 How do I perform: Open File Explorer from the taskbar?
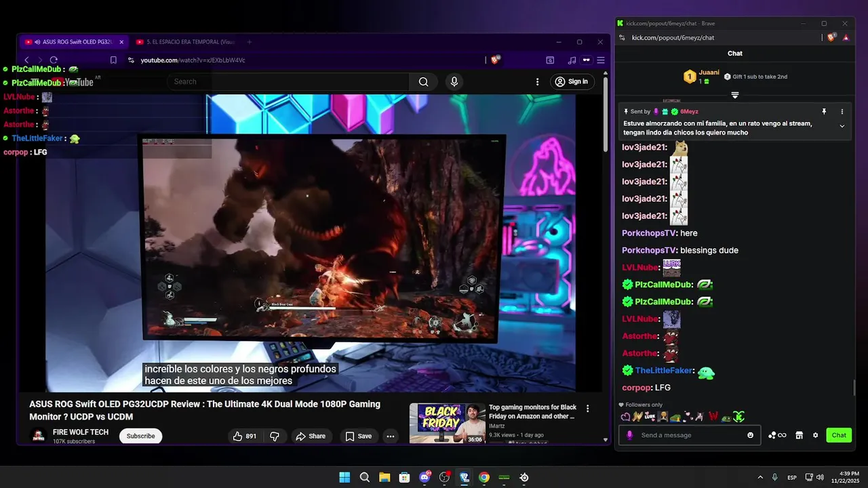[384, 477]
